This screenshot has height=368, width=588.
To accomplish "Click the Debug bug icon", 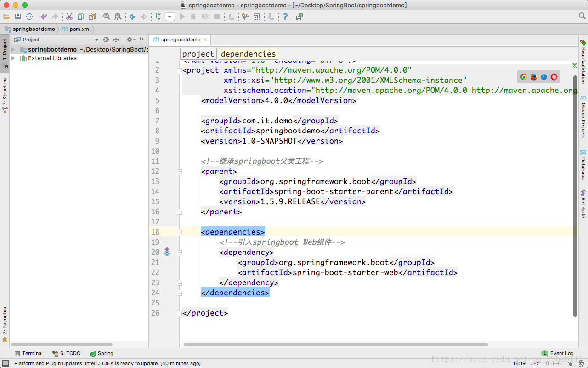I will coord(194,17).
